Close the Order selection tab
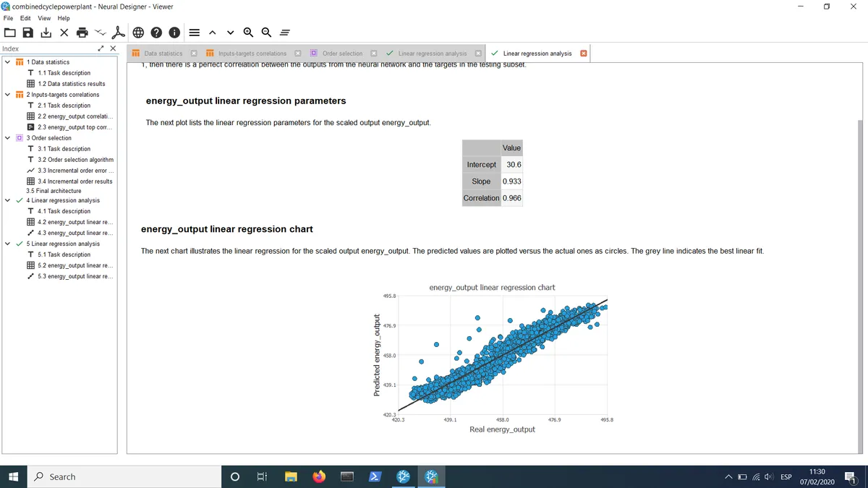868x488 pixels. (373, 53)
